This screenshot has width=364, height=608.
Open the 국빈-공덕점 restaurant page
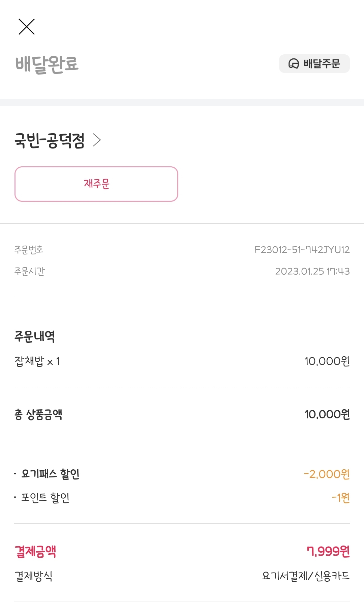click(x=50, y=140)
